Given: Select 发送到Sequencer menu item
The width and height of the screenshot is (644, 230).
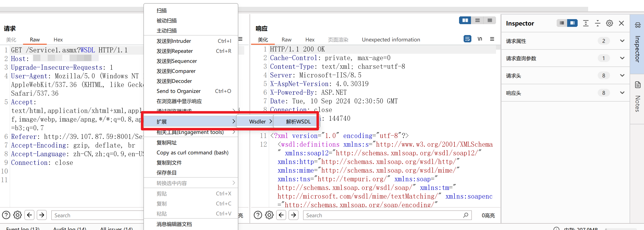Looking at the screenshot, I should [x=191, y=61].
